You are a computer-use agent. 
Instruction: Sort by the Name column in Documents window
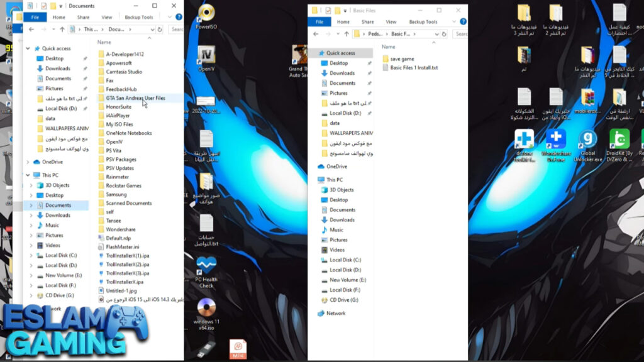(x=104, y=42)
